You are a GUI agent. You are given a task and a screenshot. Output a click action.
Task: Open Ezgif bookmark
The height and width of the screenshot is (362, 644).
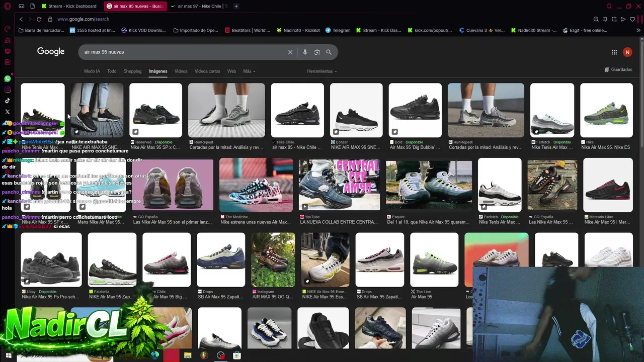click(x=585, y=30)
